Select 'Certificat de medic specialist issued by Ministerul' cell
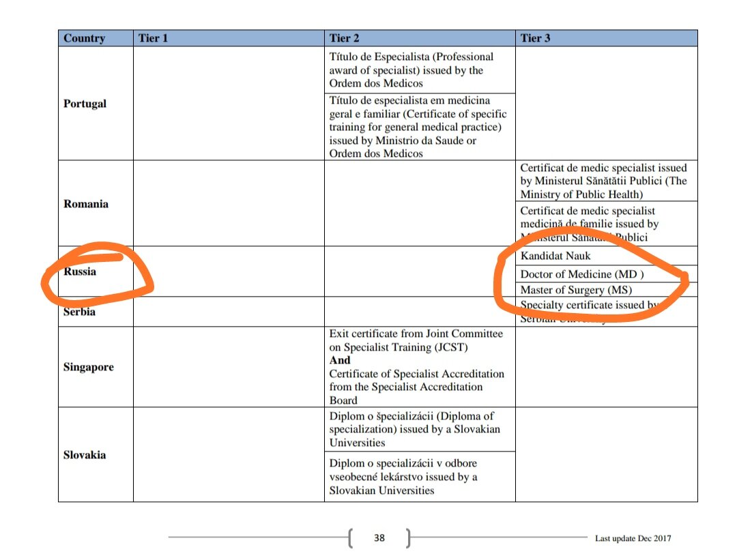Screen dimensions: 737x560 pyautogui.click(x=607, y=181)
